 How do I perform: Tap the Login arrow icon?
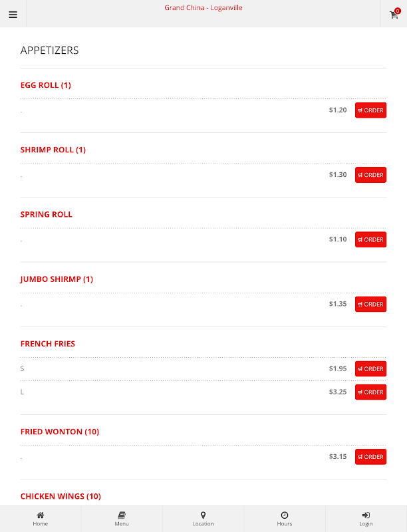pyautogui.click(x=366, y=515)
